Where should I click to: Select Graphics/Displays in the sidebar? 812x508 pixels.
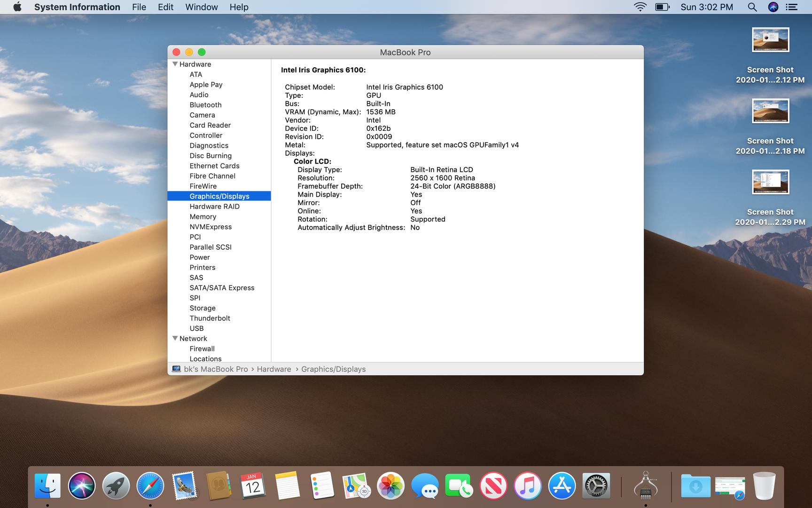point(219,196)
